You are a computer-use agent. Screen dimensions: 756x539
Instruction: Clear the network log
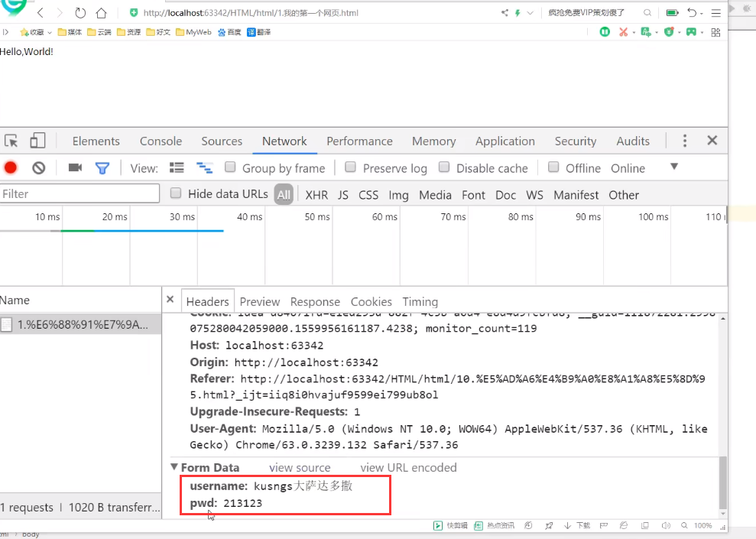[x=39, y=167]
